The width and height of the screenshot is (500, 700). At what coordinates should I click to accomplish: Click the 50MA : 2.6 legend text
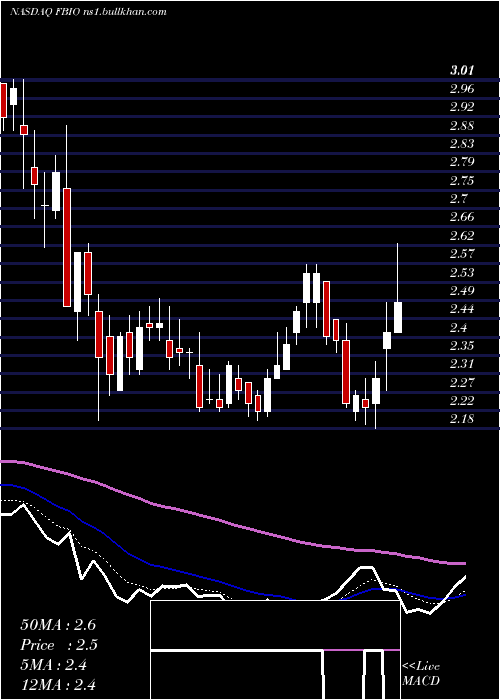[58, 625]
